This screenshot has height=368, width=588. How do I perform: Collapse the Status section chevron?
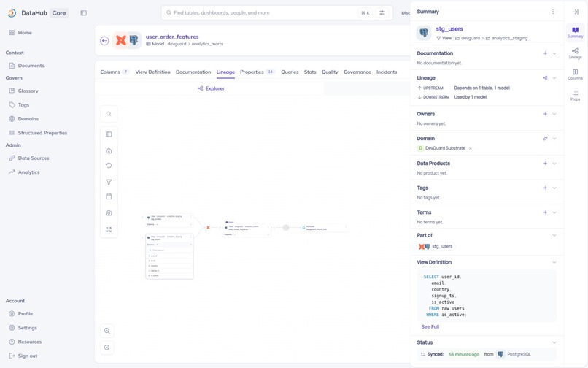point(554,342)
